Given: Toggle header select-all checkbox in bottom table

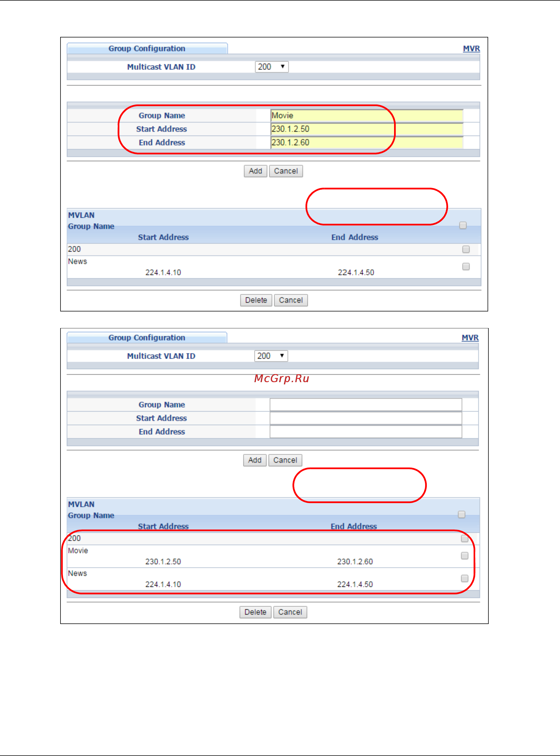Looking at the screenshot, I should 462,515.
